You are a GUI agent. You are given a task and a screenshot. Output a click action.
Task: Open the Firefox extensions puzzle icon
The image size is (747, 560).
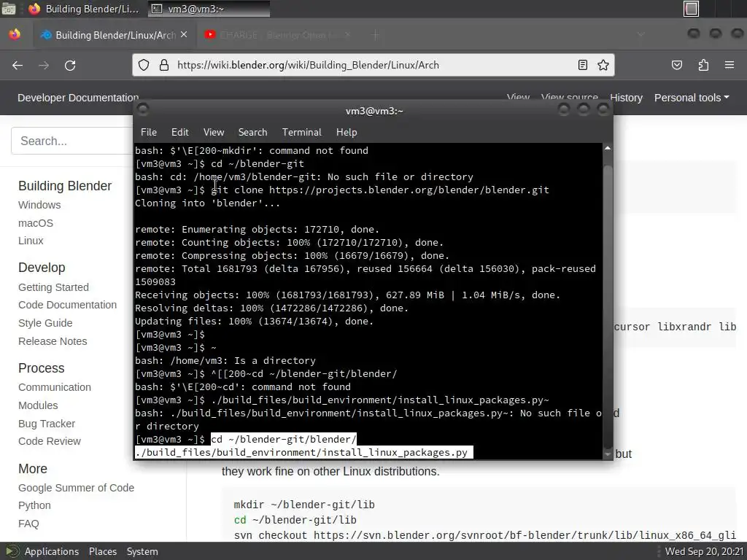(703, 65)
